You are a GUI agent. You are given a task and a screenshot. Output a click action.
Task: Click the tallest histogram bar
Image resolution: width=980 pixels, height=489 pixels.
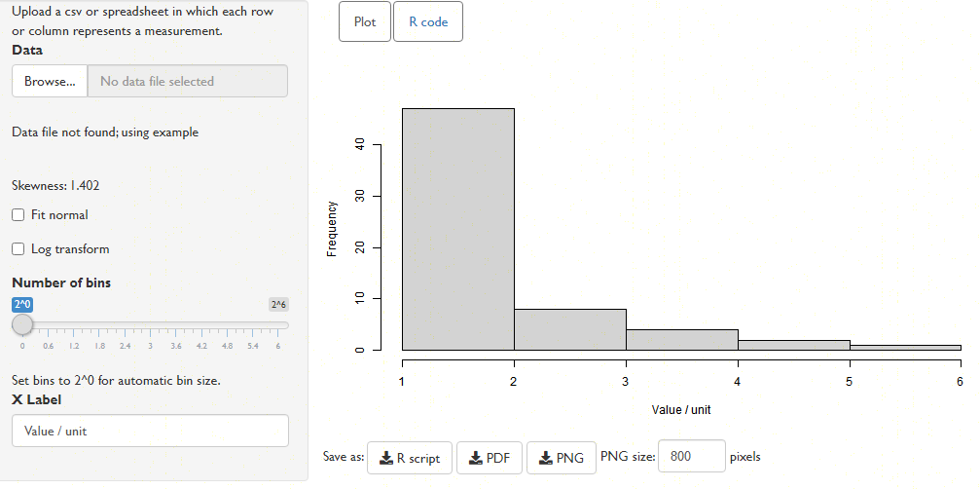tap(458, 230)
